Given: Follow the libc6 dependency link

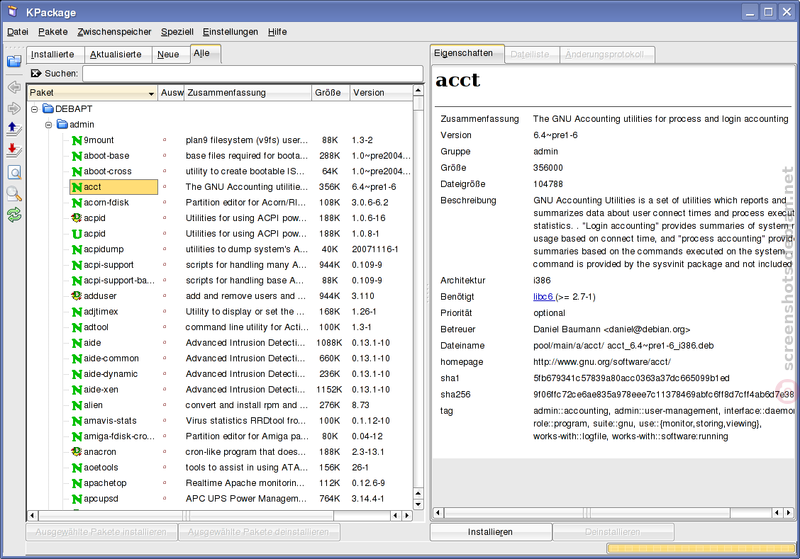Looking at the screenshot, I should 543,296.
